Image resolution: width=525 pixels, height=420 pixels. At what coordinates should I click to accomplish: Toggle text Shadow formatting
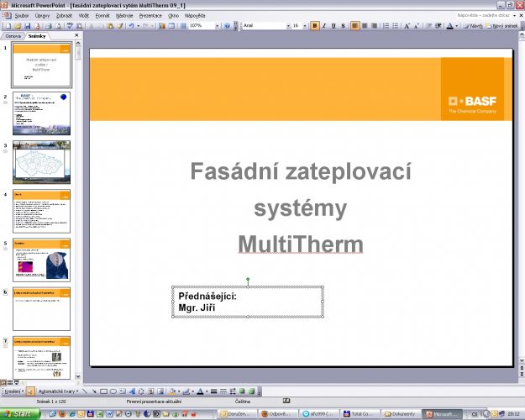coord(343,26)
